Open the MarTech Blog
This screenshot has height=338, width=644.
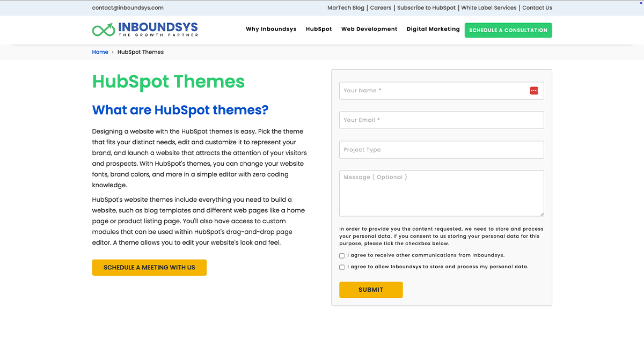click(346, 8)
